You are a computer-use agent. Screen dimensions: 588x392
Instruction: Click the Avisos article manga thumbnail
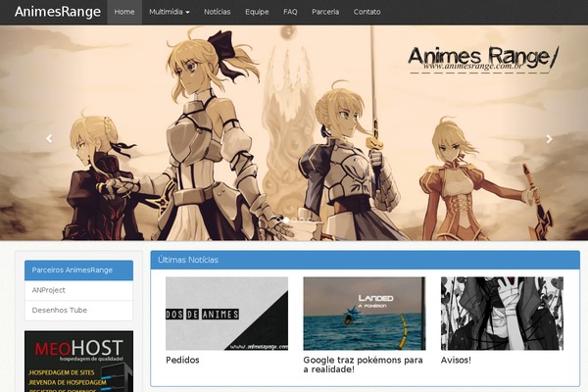tap(502, 314)
